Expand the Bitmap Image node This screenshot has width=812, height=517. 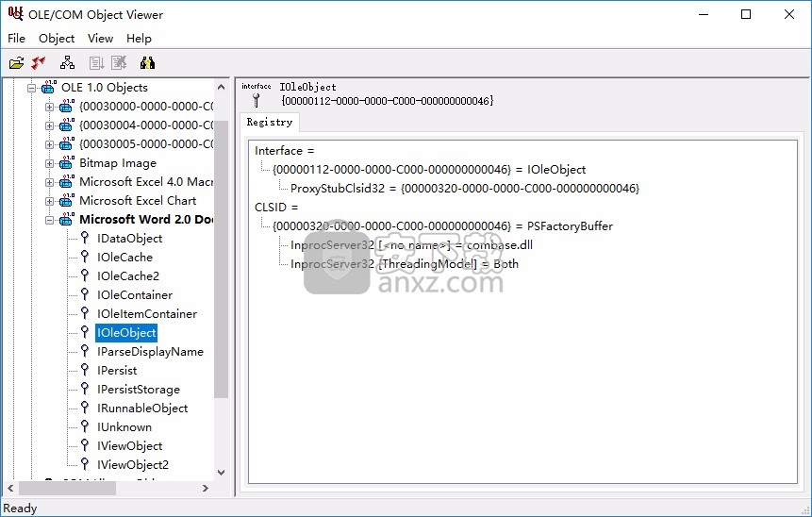[x=49, y=164]
